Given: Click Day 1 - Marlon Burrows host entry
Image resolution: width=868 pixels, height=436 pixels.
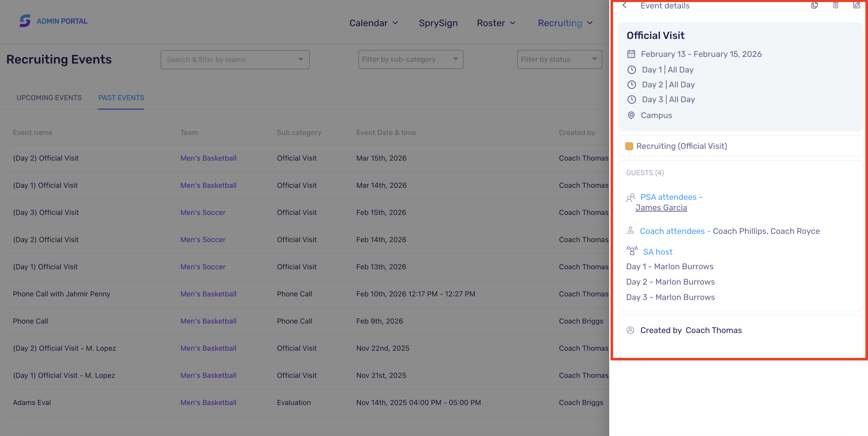Looking at the screenshot, I should (669, 266).
